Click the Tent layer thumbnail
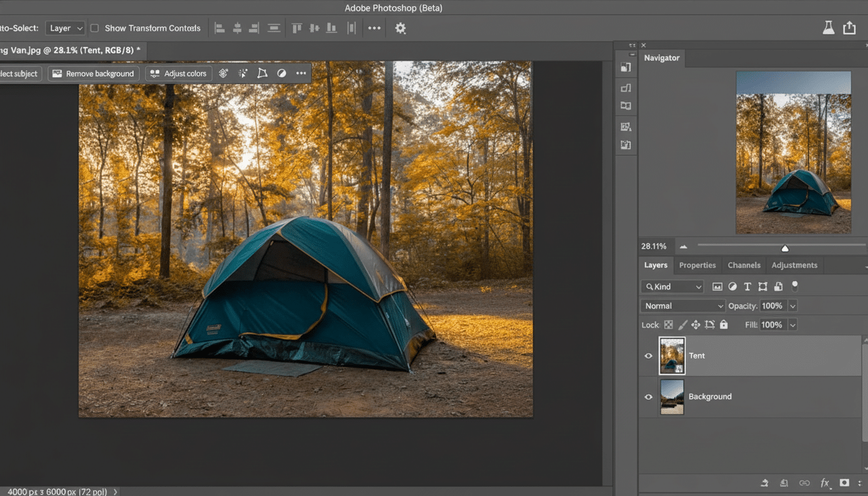This screenshot has width=868, height=496. coord(672,356)
